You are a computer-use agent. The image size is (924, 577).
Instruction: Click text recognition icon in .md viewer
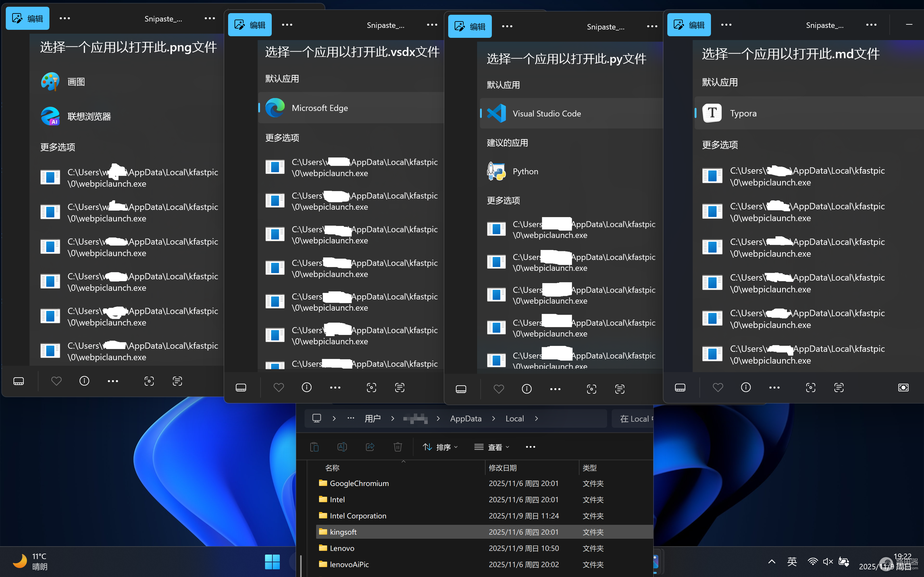pyautogui.click(x=838, y=387)
